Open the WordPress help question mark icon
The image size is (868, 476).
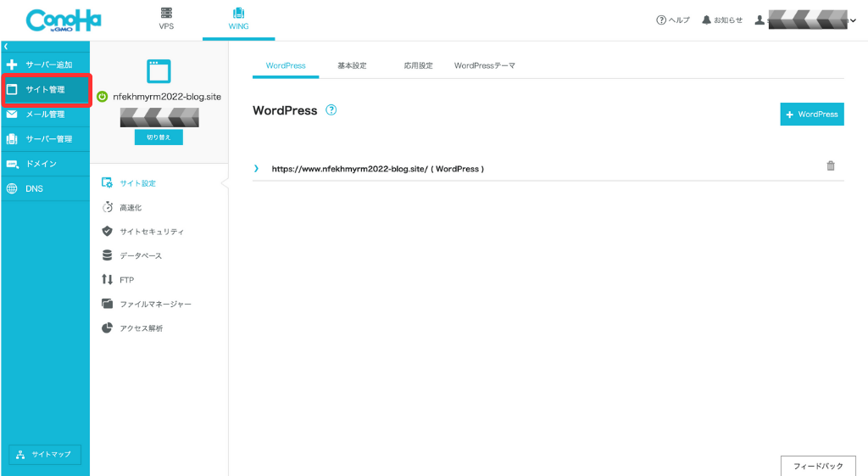coord(331,110)
